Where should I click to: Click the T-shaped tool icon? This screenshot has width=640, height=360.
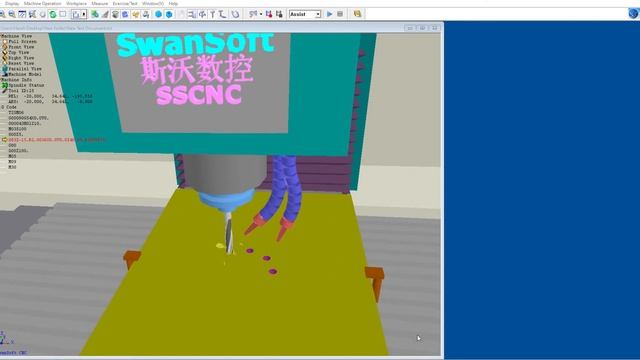point(212,14)
